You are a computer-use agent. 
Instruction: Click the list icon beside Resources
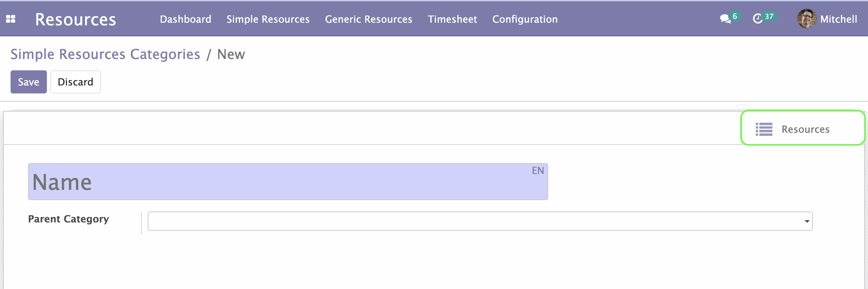point(764,129)
